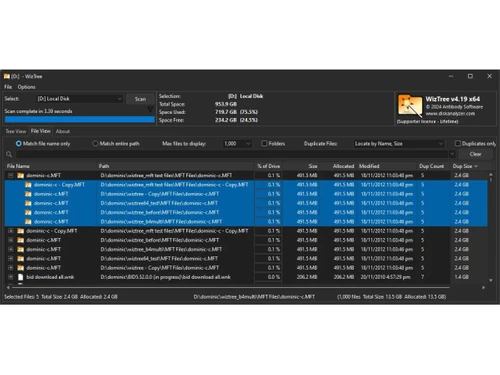Select the 'Match file name only' radio button
500x375 pixels.
[x=19, y=144]
